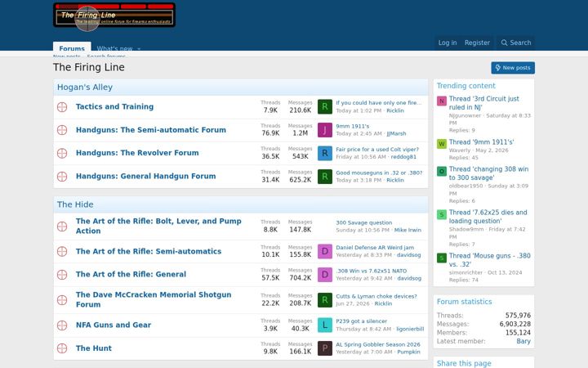Open Search in the header
This screenshot has height=368, width=588.
click(516, 43)
